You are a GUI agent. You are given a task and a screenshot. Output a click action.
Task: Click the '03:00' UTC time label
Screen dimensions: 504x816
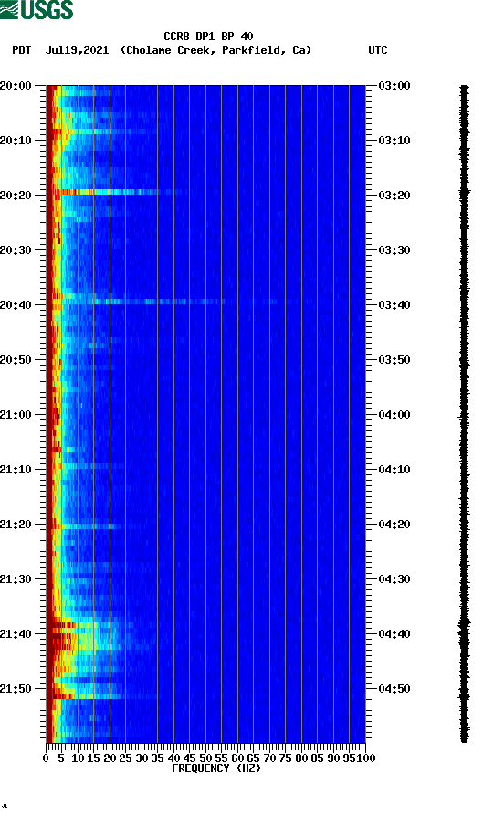click(x=394, y=85)
